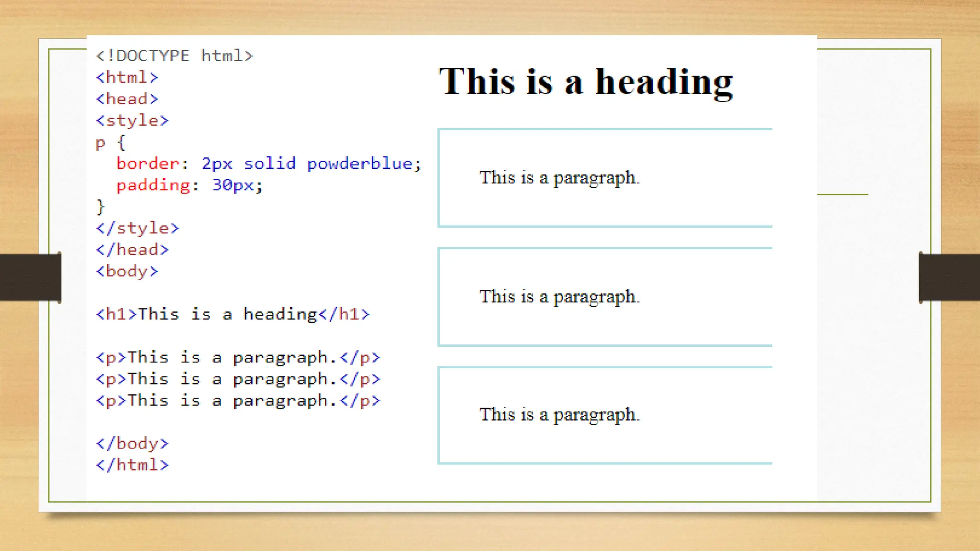Image resolution: width=980 pixels, height=551 pixels.
Task: Click the closing head tag
Action: (x=132, y=250)
